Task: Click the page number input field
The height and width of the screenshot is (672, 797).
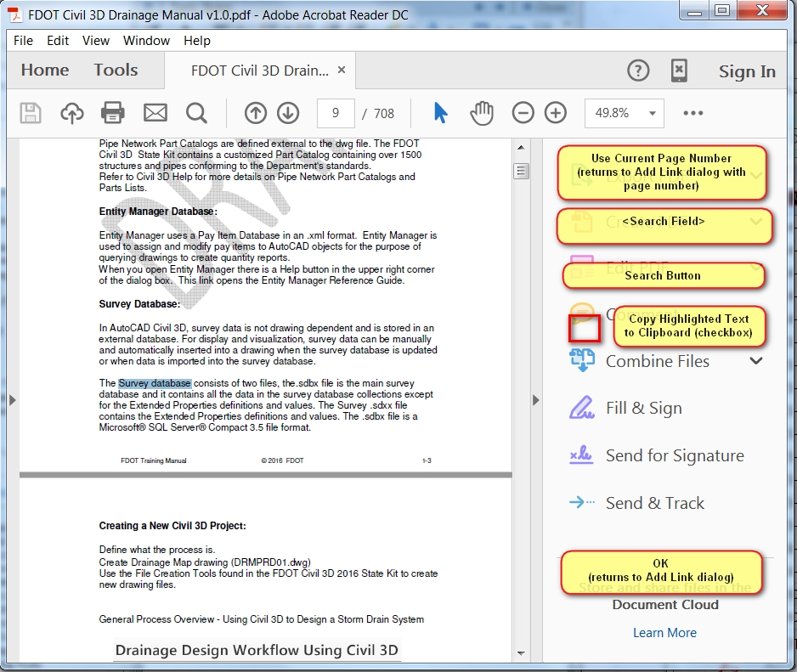Action: pyautogui.click(x=336, y=113)
